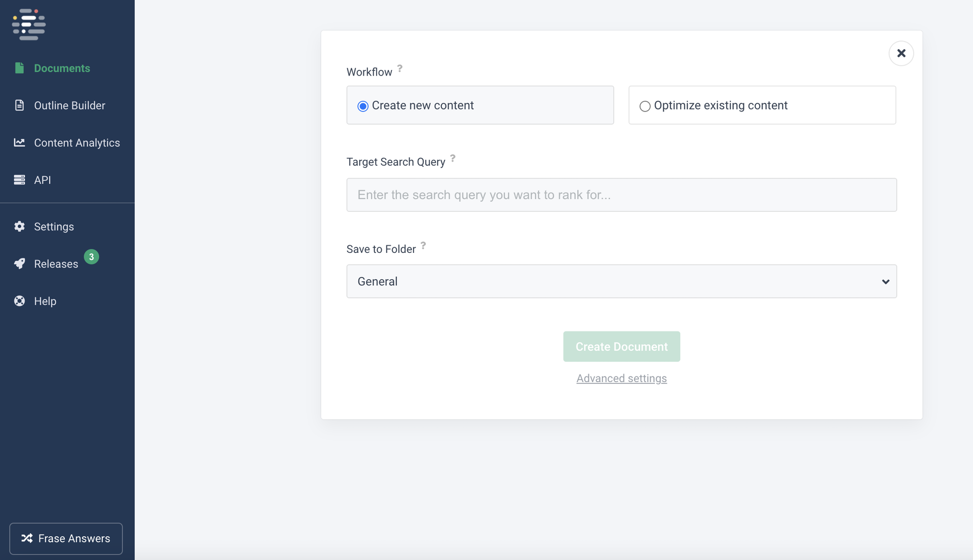973x560 pixels.
Task: Click the Settings gear icon
Action: [19, 227]
